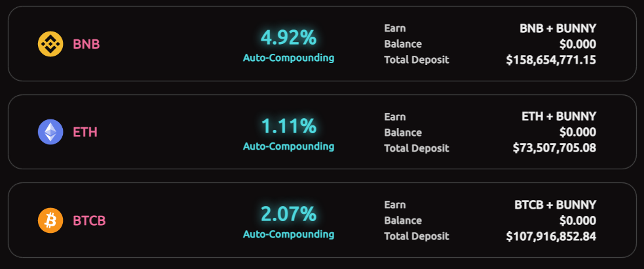Click Auto-Compounding label under 2.07%
The height and width of the screenshot is (269, 644).
(x=288, y=234)
